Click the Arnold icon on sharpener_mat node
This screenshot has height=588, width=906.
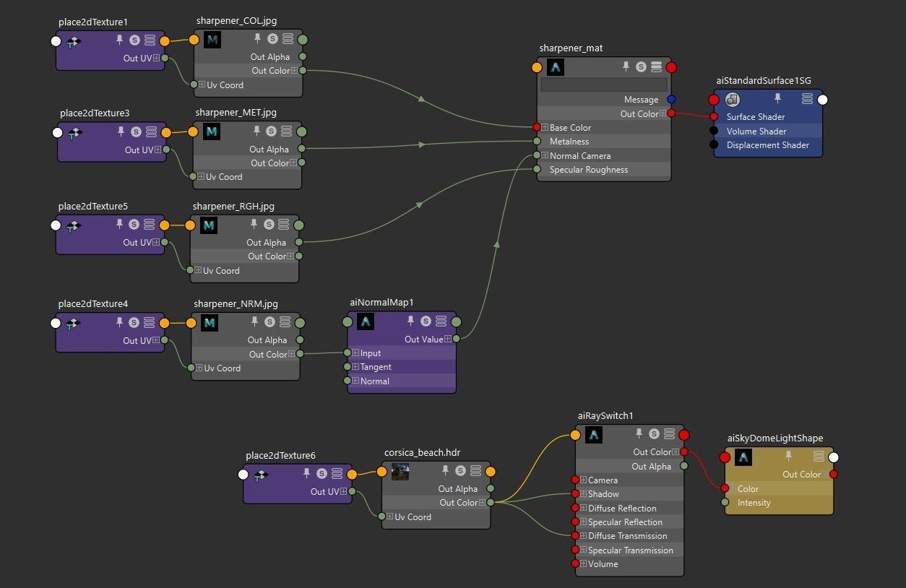(x=556, y=67)
